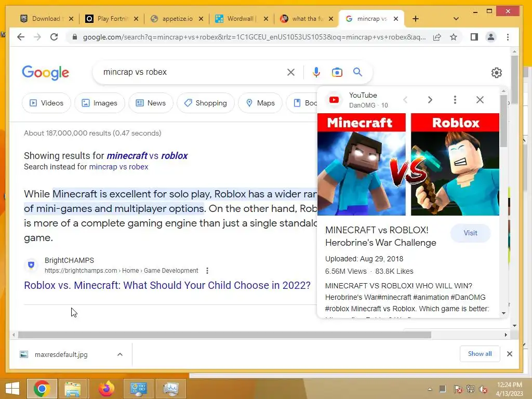Close the appetize.io tab
This screenshot has height=399, width=532.
(201, 19)
